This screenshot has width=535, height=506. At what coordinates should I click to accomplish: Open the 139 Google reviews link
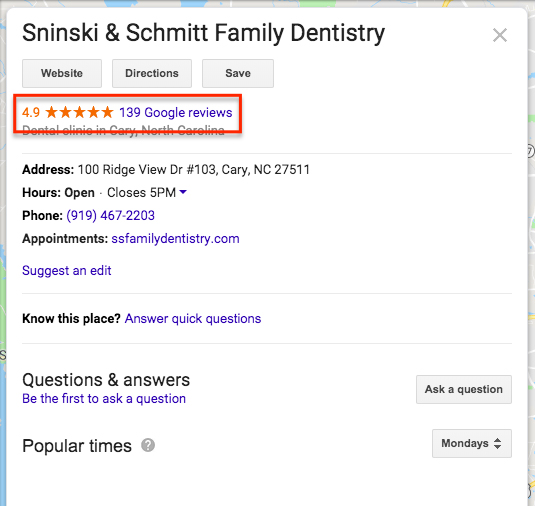click(176, 112)
